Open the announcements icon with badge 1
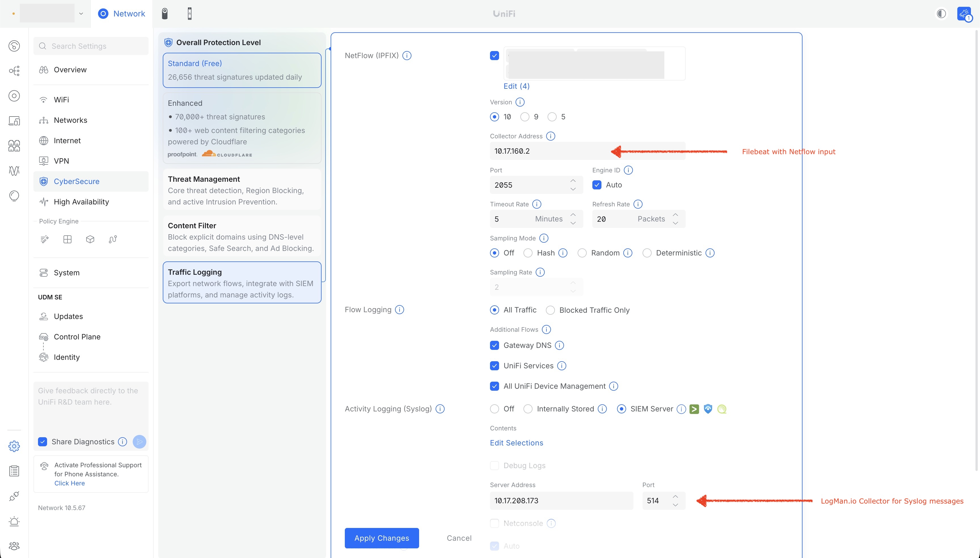The image size is (980, 558). (964, 14)
